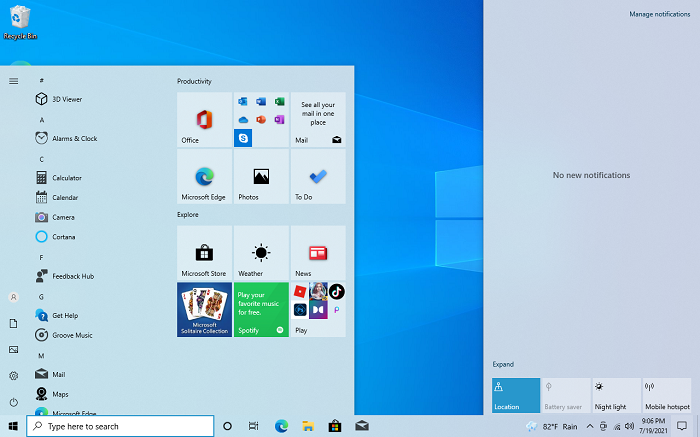700x437 pixels.
Task: Open Settings gear in Start sidebar
Action: coord(14,376)
